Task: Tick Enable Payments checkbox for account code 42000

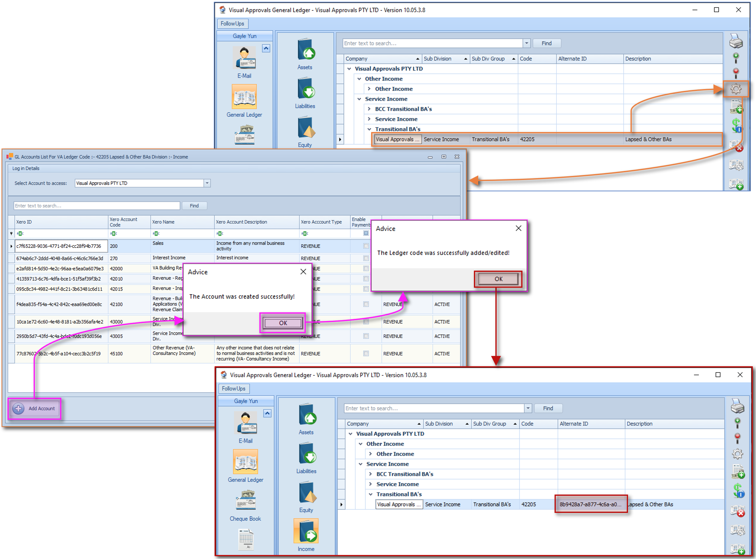Action: [366, 268]
